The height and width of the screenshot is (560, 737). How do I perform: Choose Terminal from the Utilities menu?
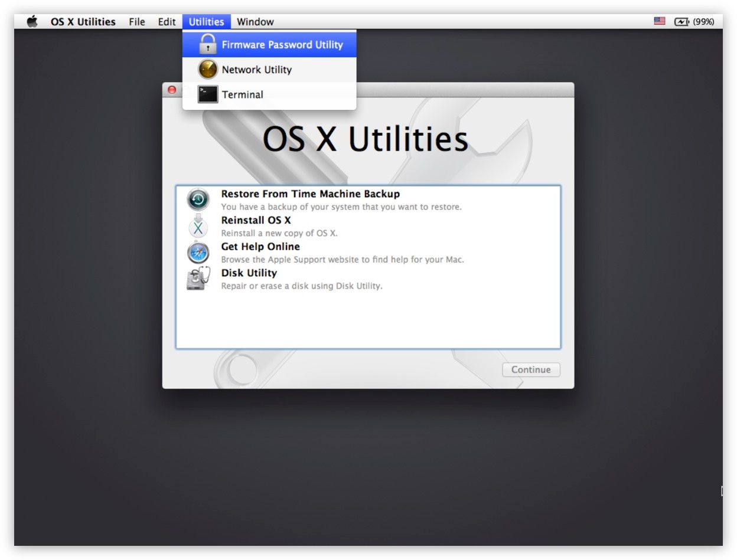coord(269,94)
